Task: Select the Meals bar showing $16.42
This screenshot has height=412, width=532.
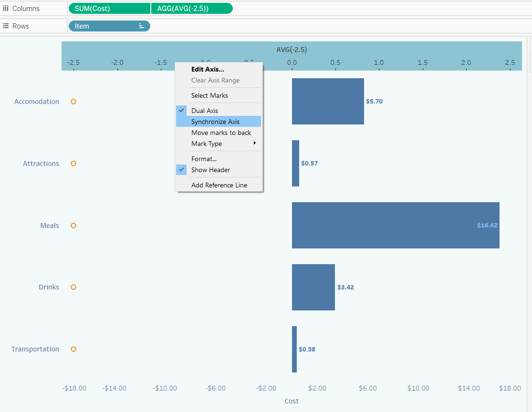Action: [396, 225]
